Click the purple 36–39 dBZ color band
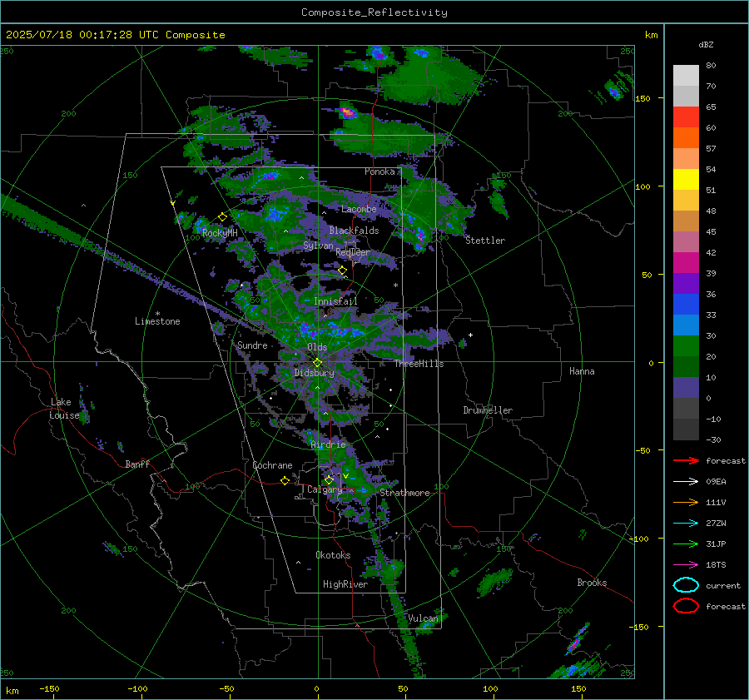This screenshot has height=700, width=749. [686, 284]
